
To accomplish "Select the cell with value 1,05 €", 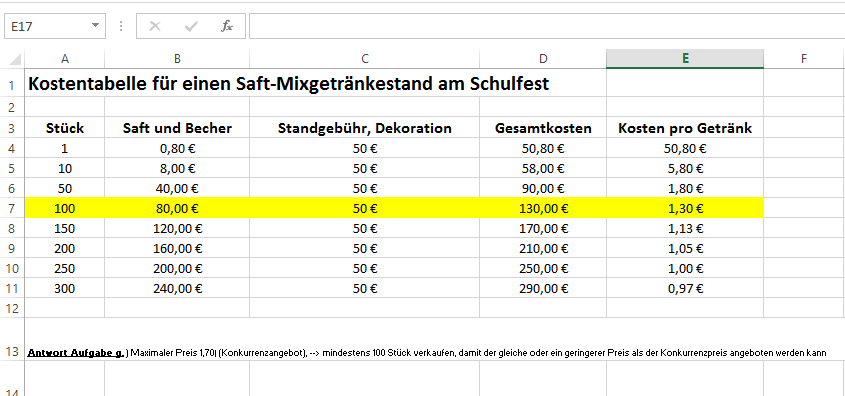I will point(685,248).
